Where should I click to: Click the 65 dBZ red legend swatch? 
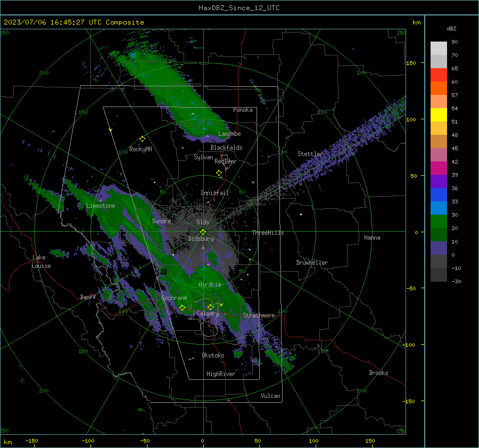pos(439,75)
